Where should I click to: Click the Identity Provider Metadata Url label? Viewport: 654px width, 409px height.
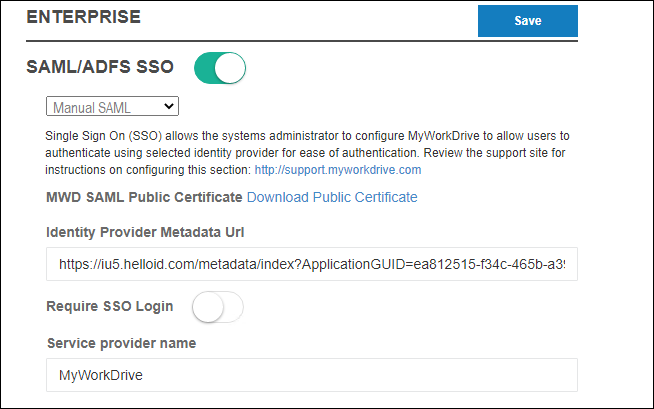145,232
